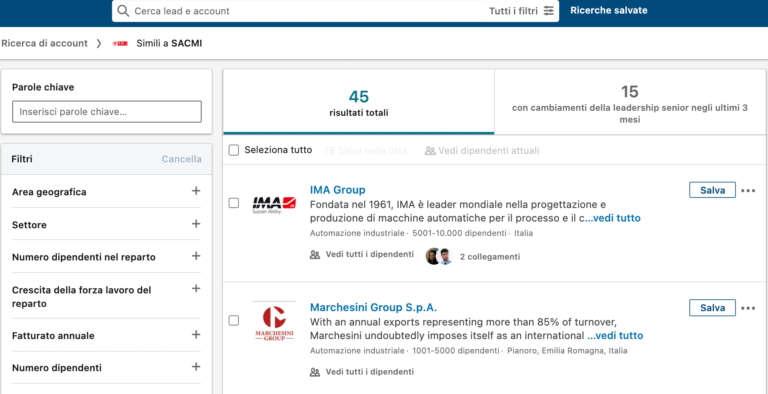
Task: Save the Marchesini Group S.p.A. account
Action: tap(712, 308)
